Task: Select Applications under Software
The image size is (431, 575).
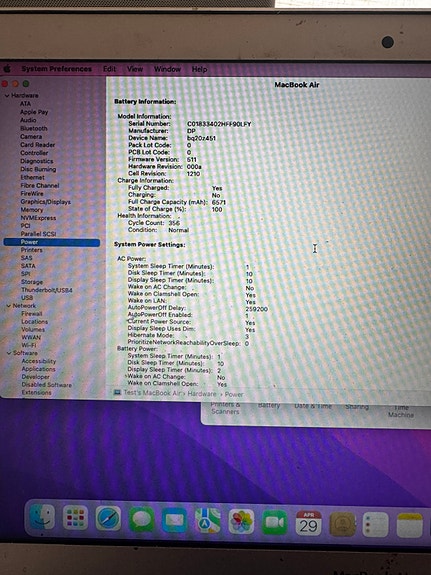Action: (x=38, y=369)
